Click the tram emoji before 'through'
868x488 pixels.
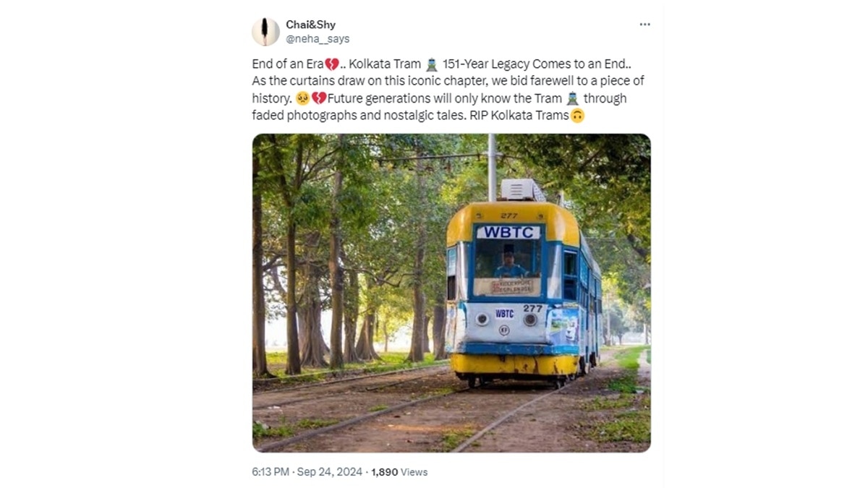[x=572, y=98]
